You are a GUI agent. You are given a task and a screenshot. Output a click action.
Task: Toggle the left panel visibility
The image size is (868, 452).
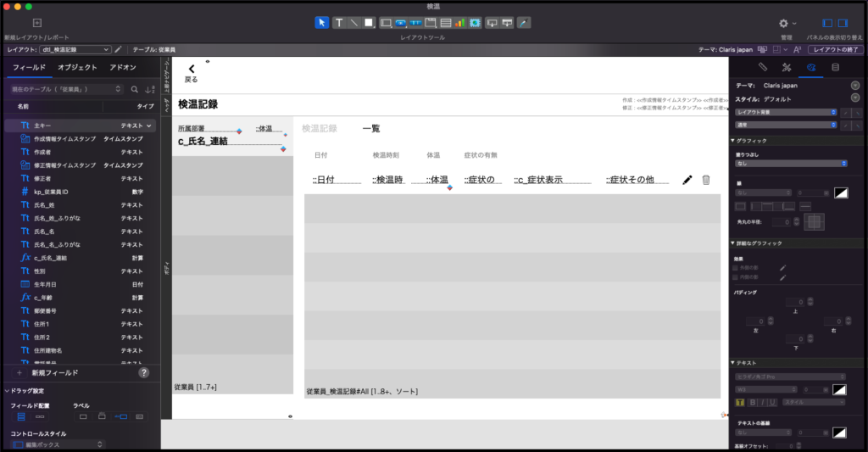[x=829, y=23]
